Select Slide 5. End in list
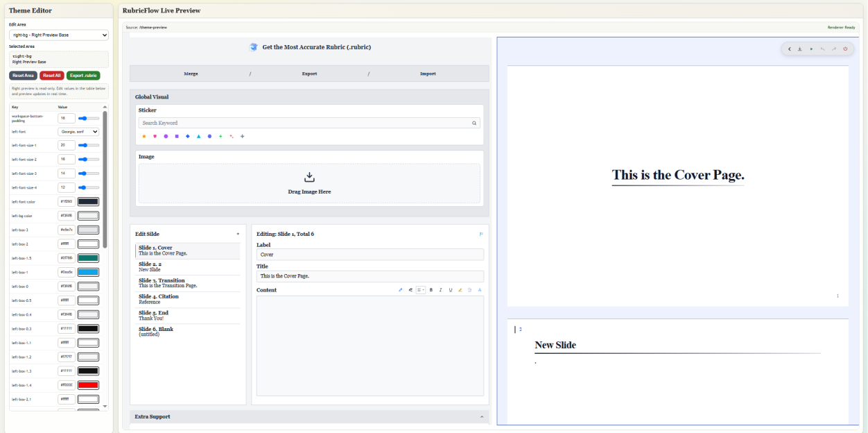 click(x=188, y=316)
